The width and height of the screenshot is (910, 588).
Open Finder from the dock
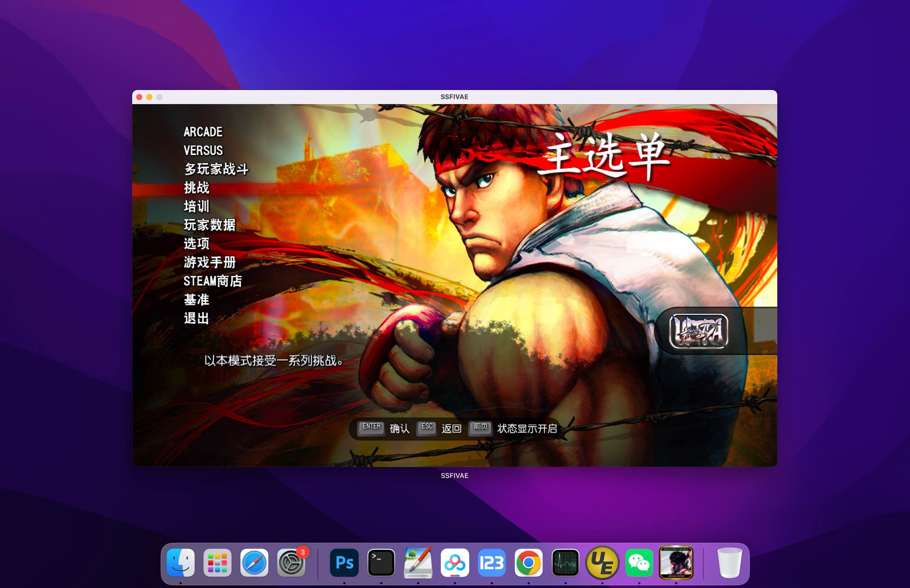(x=181, y=562)
